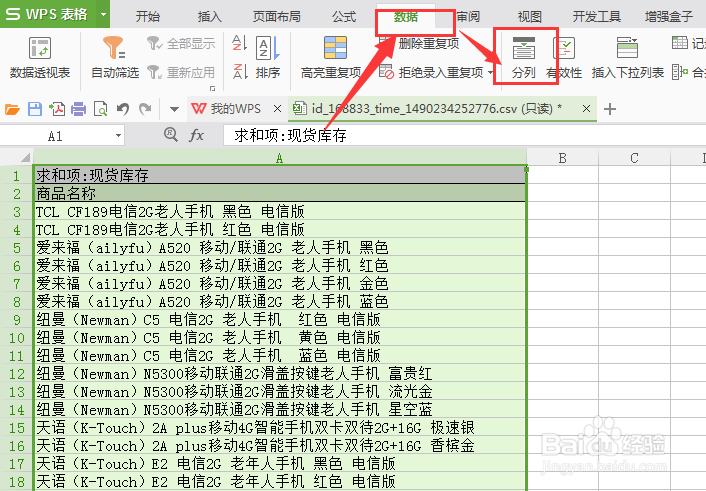
Task: Click 拒绝录入重复项 button
Action: [x=431, y=72]
